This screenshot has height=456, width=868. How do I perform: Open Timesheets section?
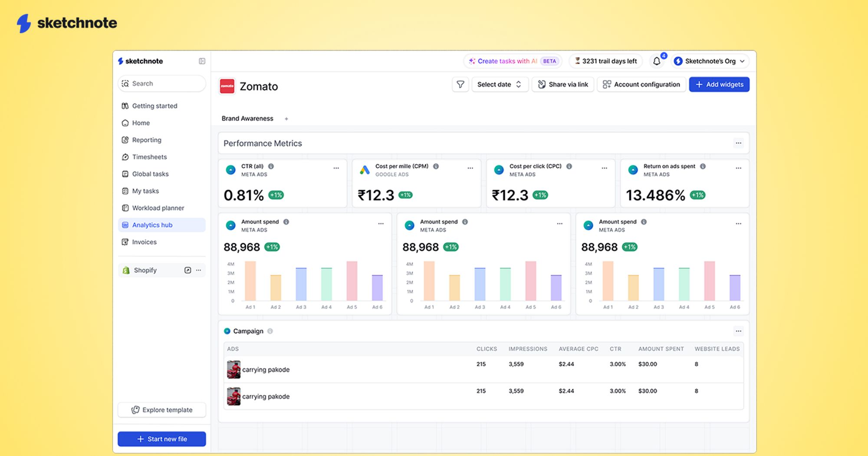161,157
